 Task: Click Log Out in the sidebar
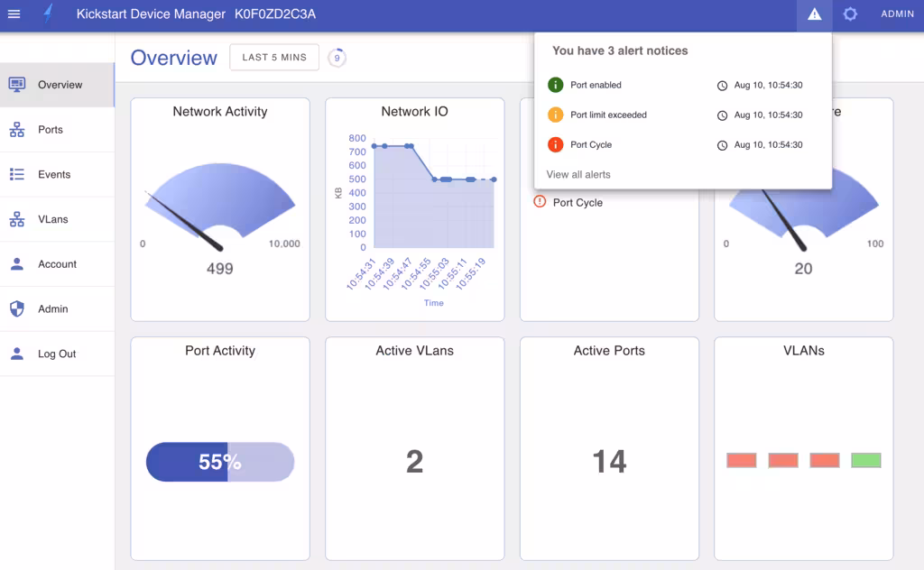(x=56, y=354)
